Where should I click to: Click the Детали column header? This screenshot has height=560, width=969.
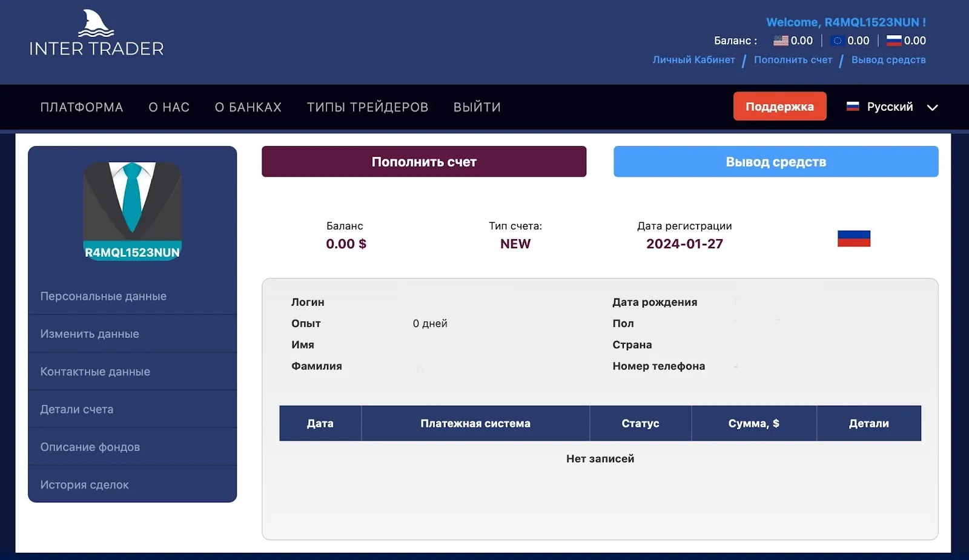[869, 423]
